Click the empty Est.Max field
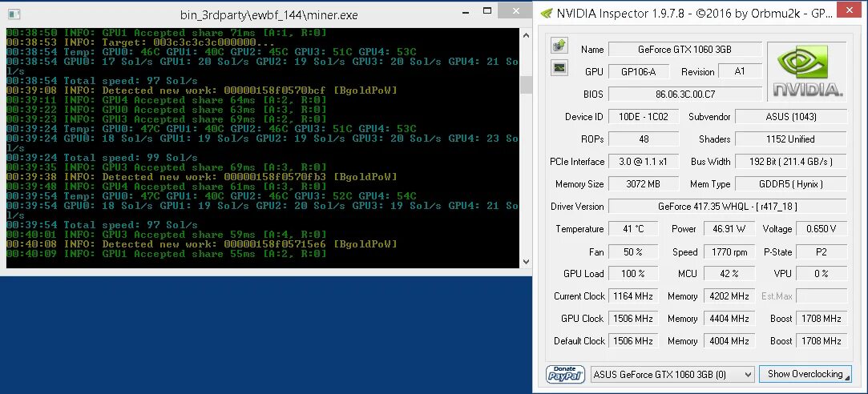The height and width of the screenshot is (394, 868). 822,296
